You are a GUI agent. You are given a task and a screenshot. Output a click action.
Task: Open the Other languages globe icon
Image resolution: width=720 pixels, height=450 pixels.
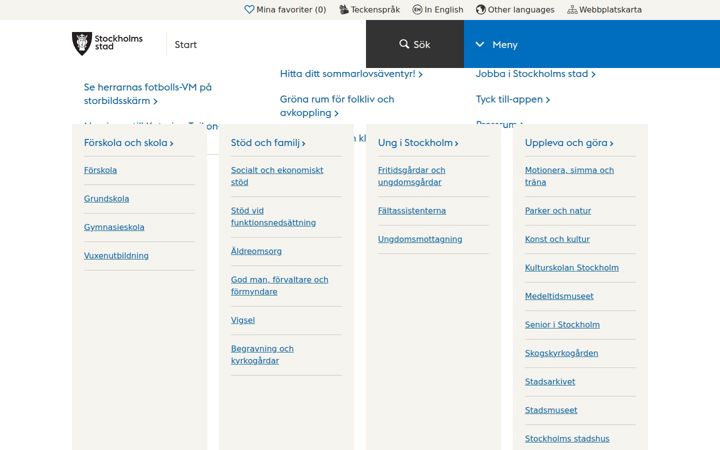481,9
